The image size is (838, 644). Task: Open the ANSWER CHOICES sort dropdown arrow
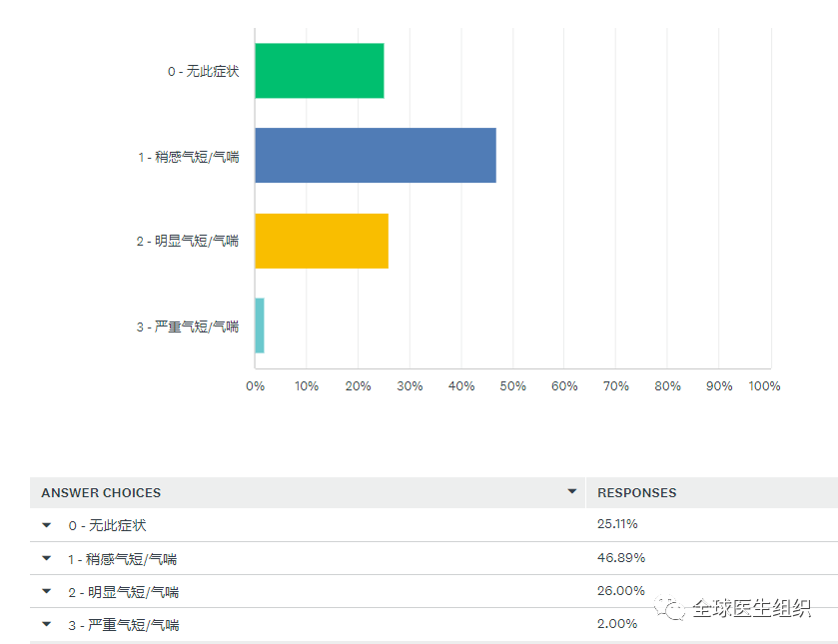point(572,491)
